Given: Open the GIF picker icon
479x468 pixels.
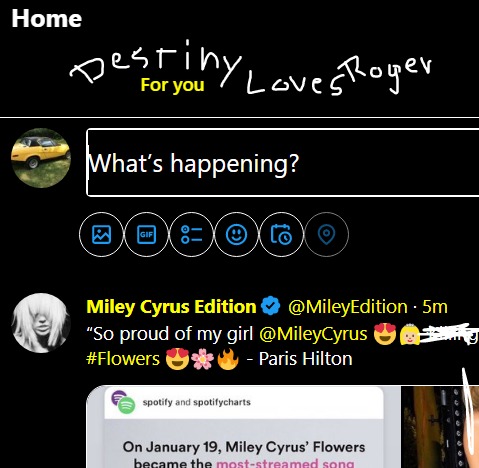Looking at the screenshot, I should (x=146, y=234).
